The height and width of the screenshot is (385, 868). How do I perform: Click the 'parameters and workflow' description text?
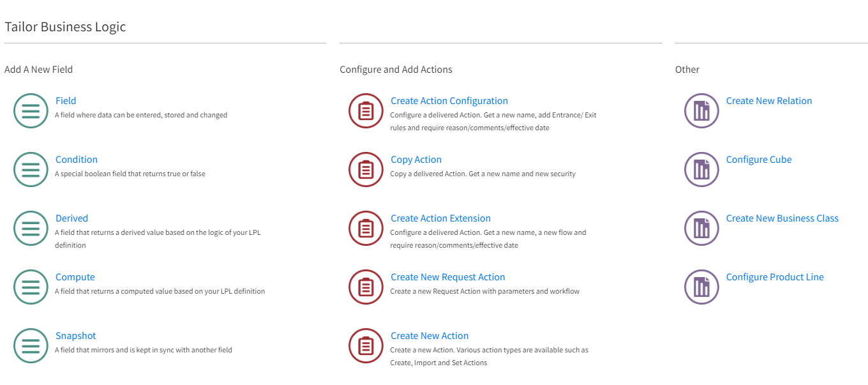pos(485,291)
